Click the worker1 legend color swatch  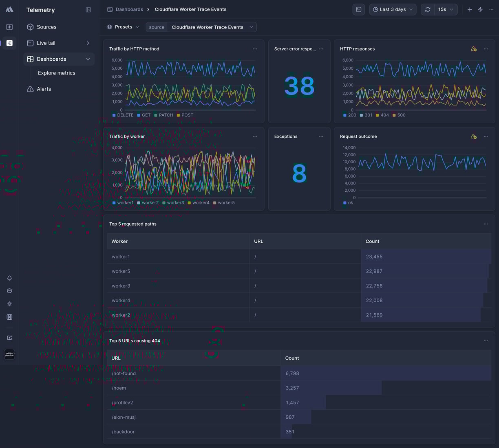pyautogui.click(x=114, y=203)
